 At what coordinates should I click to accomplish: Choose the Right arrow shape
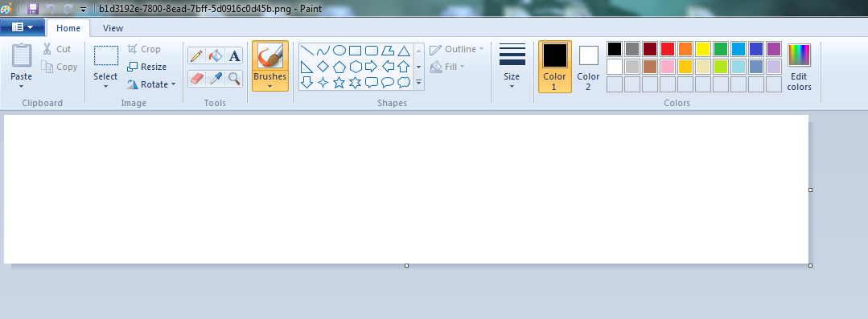(372, 67)
